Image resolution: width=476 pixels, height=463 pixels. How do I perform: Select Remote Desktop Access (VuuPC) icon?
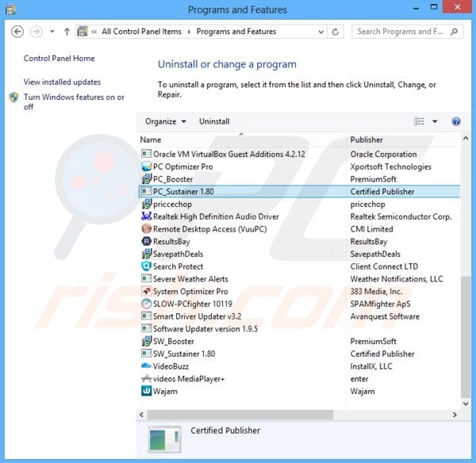tap(146, 228)
